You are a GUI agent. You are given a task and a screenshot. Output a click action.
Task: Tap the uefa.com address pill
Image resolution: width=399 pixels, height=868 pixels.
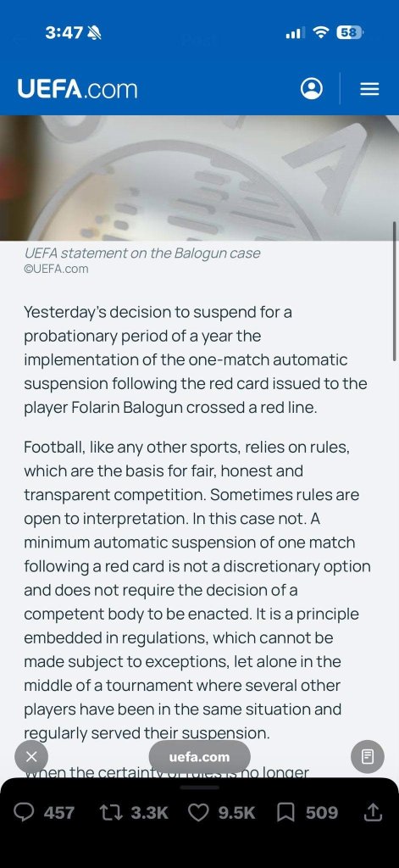[x=199, y=757]
